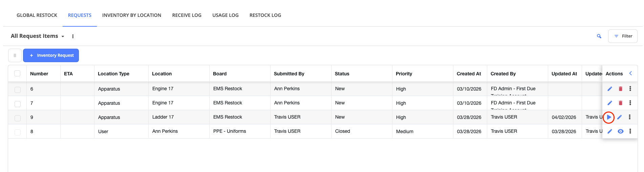Open the vertical dots menu beside All Request Items
The image size is (644, 172).
(73, 36)
